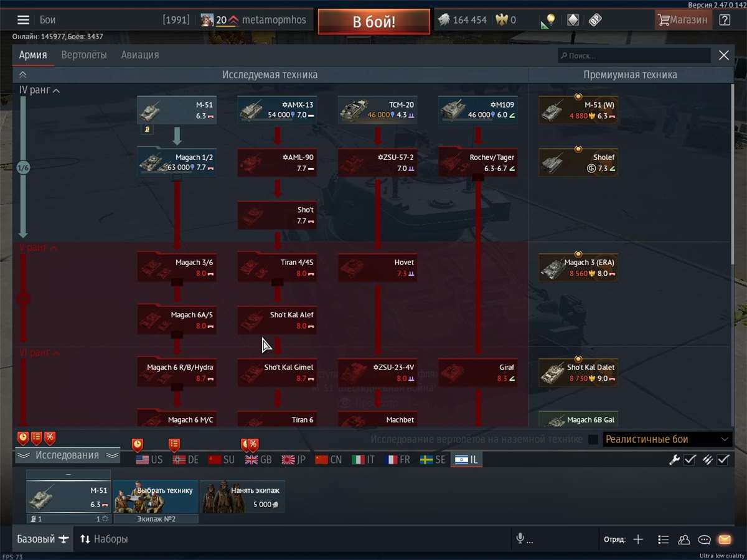747x560 pixels.
Task: Select the TCM-20 vehicle card
Action: pyautogui.click(x=377, y=110)
